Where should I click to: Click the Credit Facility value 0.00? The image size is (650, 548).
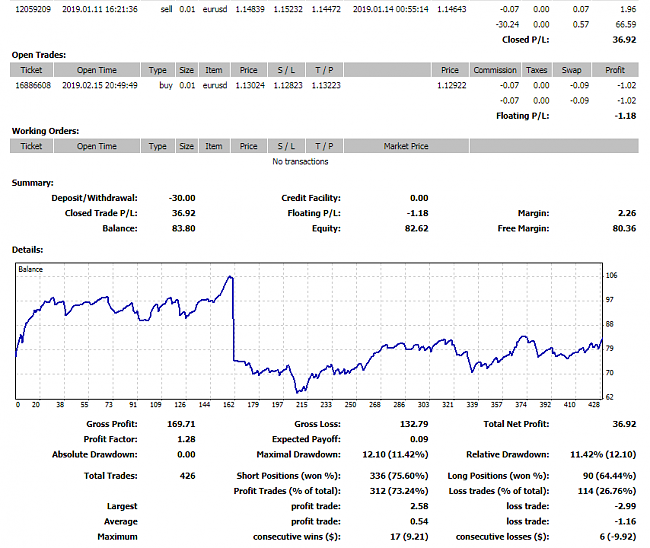pyautogui.click(x=419, y=198)
